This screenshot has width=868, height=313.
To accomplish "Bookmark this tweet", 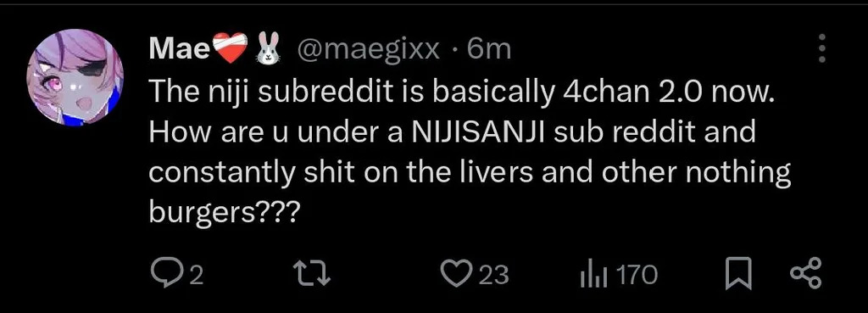I will 738,274.
